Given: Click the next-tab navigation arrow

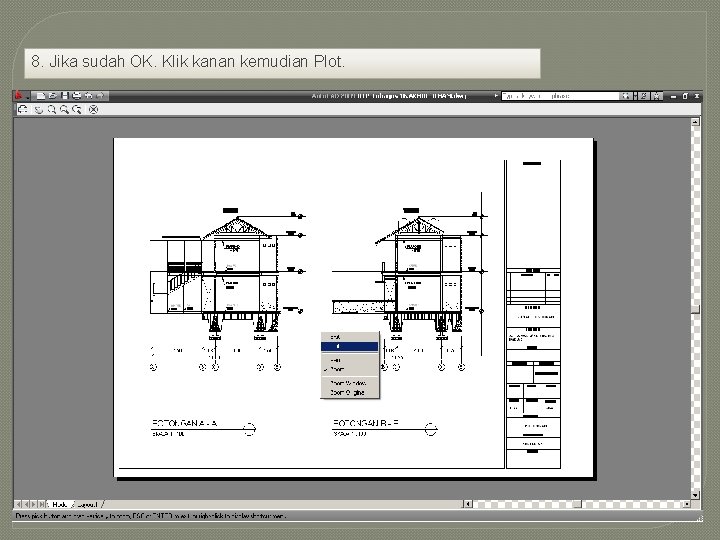Looking at the screenshot, I should [34, 504].
